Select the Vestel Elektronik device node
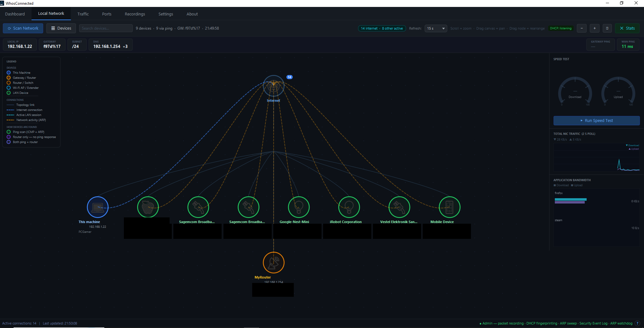This screenshot has height=328, width=644. (x=399, y=207)
